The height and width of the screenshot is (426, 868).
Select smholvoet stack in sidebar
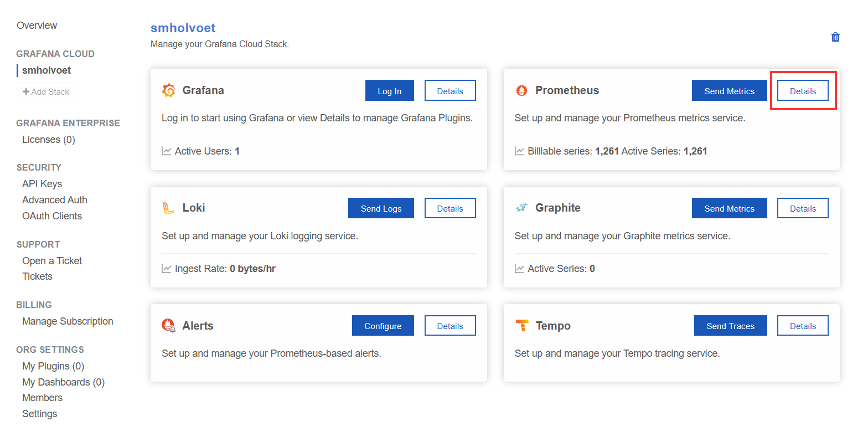(46, 70)
